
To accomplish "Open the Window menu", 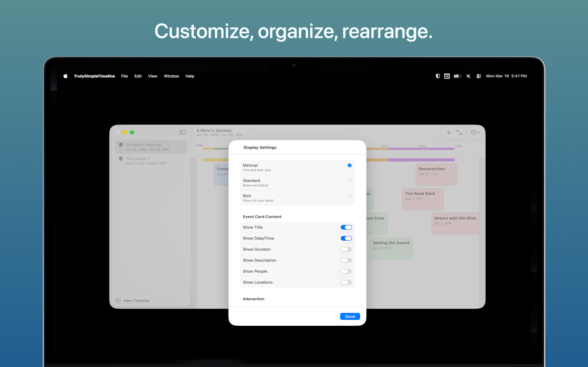I will tap(171, 76).
